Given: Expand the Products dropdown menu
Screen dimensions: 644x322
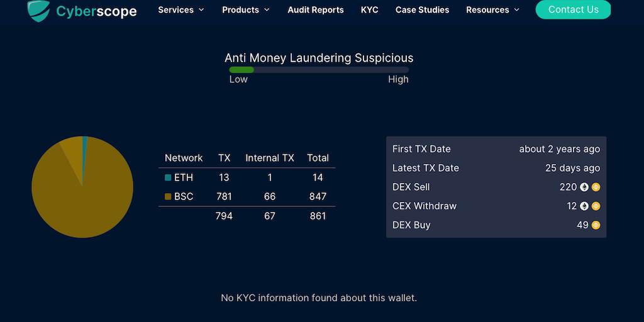Looking at the screenshot, I should click(246, 10).
